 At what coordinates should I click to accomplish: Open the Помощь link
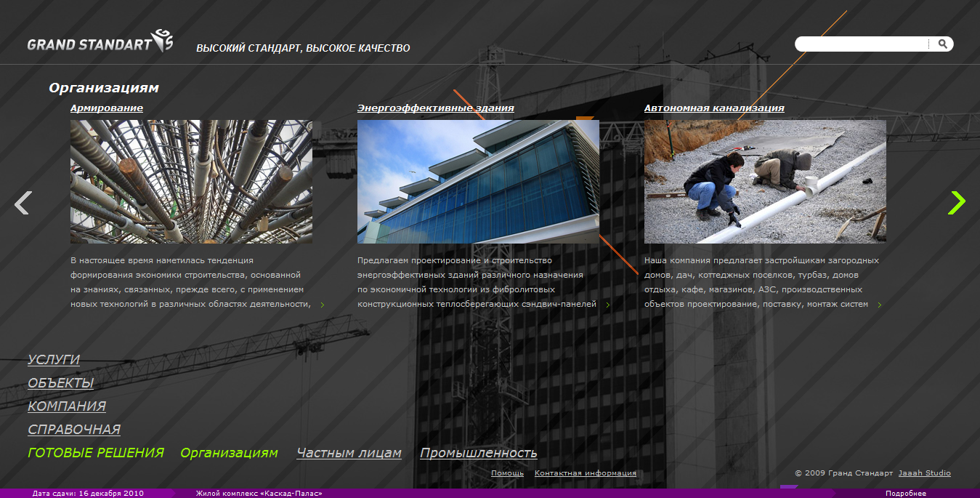click(x=507, y=473)
